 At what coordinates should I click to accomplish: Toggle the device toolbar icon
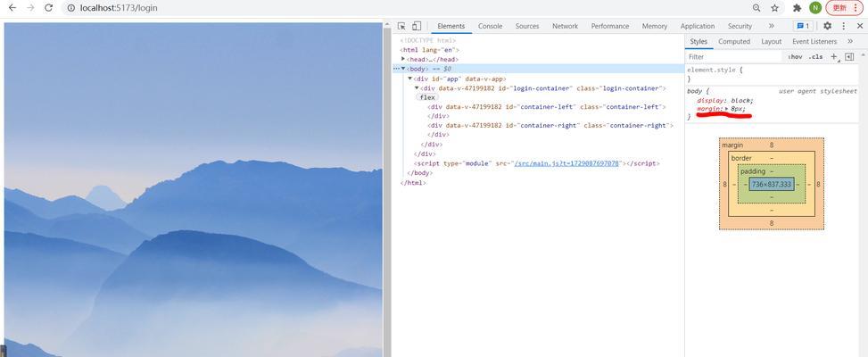point(417,26)
